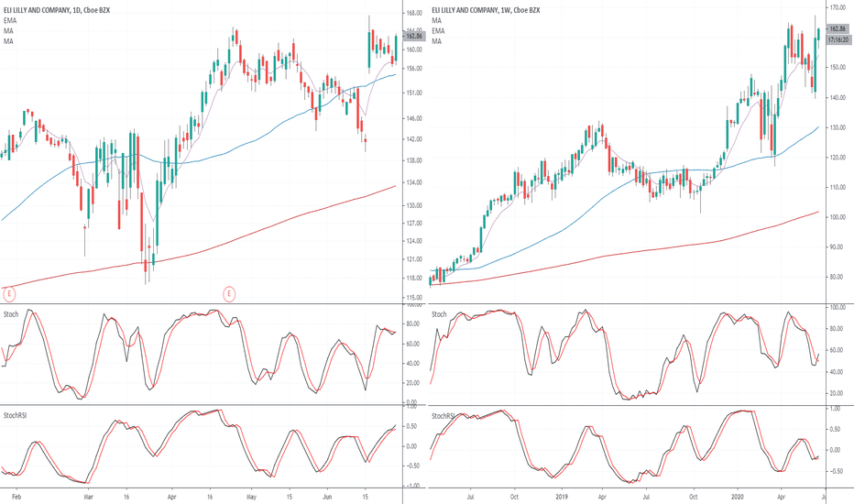This screenshot has height=504, width=854.
Task: Click the StochRSI label in weekly chart
Action: 443,416
